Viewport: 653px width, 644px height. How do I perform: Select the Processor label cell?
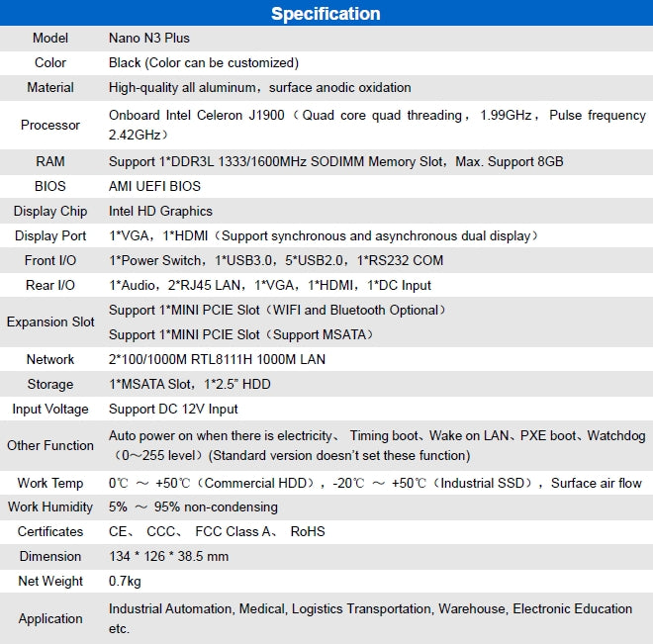[x=50, y=125]
